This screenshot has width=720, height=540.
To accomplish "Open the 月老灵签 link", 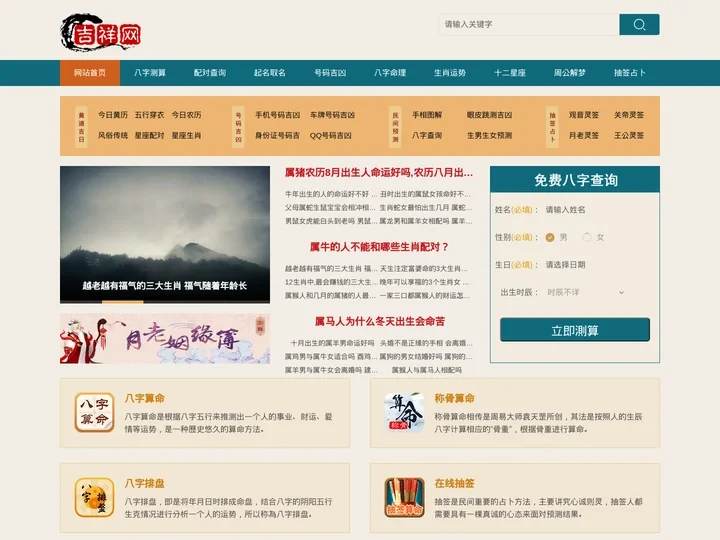I will [x=584, y=135].
